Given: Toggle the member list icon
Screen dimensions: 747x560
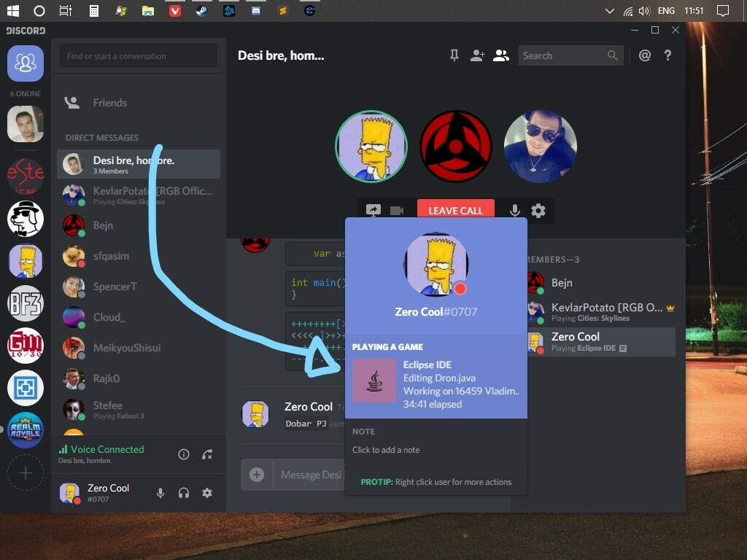Looking at the screenshot, I should point(500,55).
